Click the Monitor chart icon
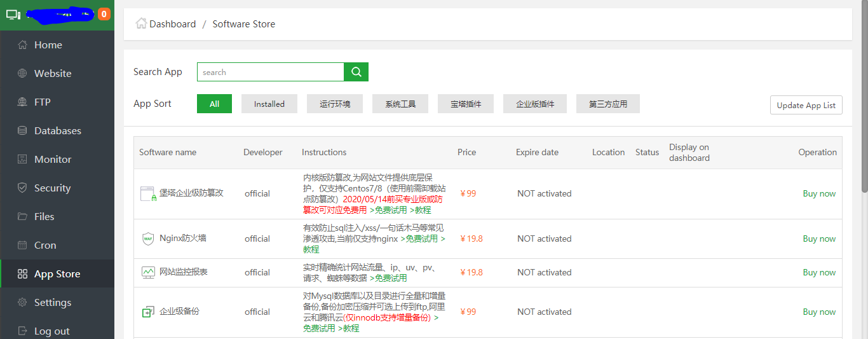Screen dimensions: 868x339 click(x=22, y=160)
